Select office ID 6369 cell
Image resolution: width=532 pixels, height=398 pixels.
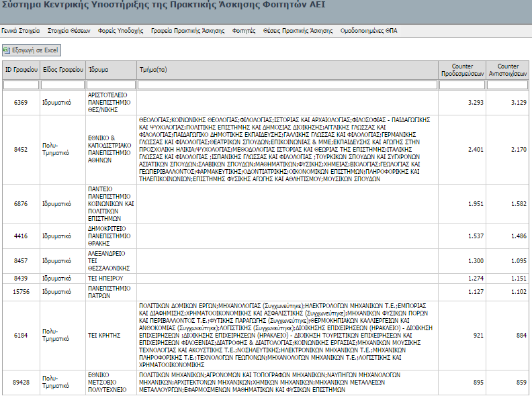21,103
